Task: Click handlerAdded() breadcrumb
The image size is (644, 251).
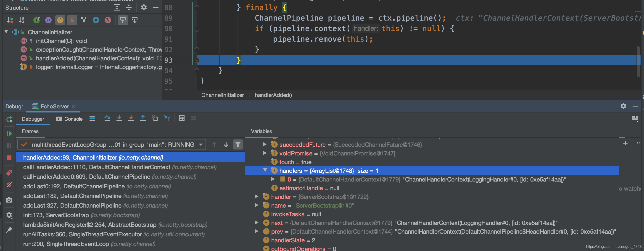Action: click(273, 95)
